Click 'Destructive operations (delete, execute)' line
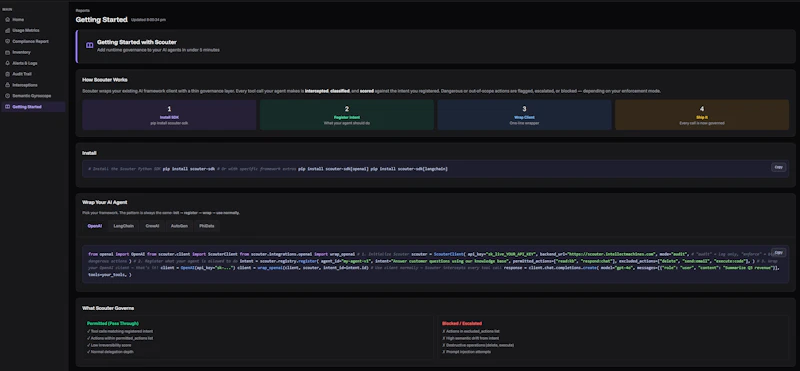The height and width of the screenshot is (371, 800). point(478,345)
